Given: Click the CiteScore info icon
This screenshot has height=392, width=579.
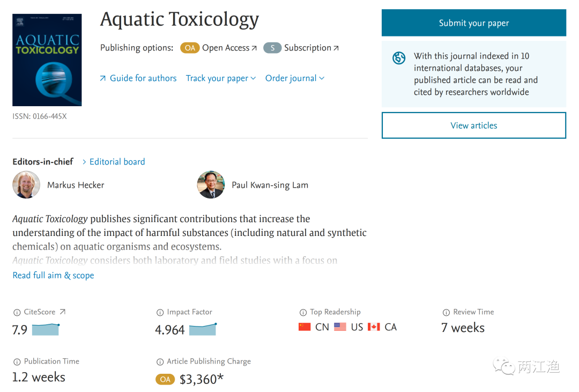Looking at the screenshot, I should [x=17, y=312].
